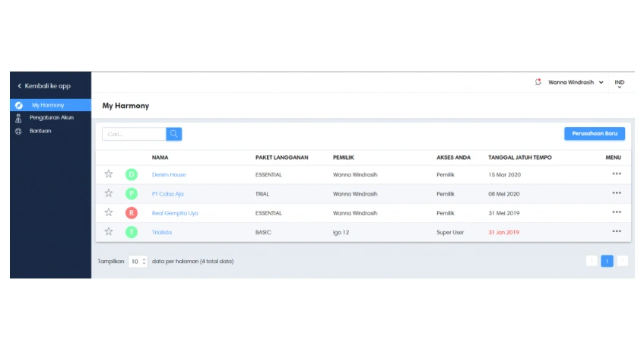The width and height of the screenshot is (644, 350).
Task: Click the BASIC package cell
Action: 263,232
